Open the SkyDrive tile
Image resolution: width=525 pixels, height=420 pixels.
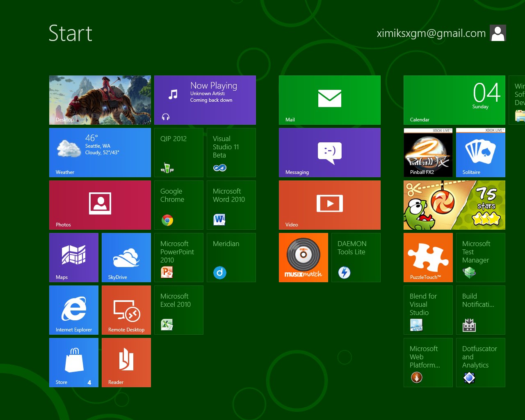126,258
